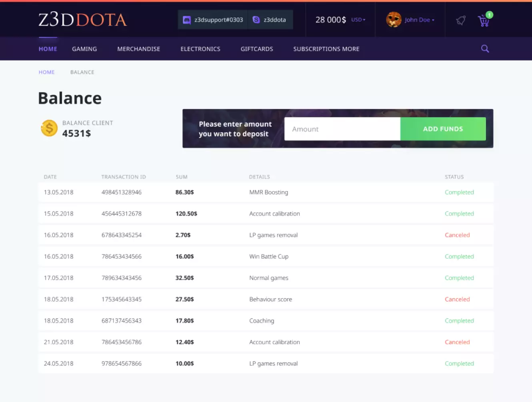This screenshot has width=532, height=402.
Task: Click the HOME breadcrumb link
Action: point(46,72)
